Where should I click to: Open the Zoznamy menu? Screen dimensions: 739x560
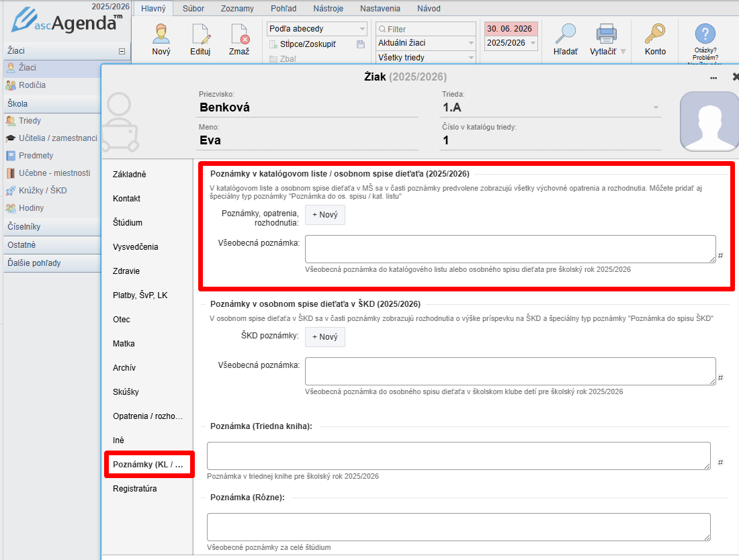point(237,9)
